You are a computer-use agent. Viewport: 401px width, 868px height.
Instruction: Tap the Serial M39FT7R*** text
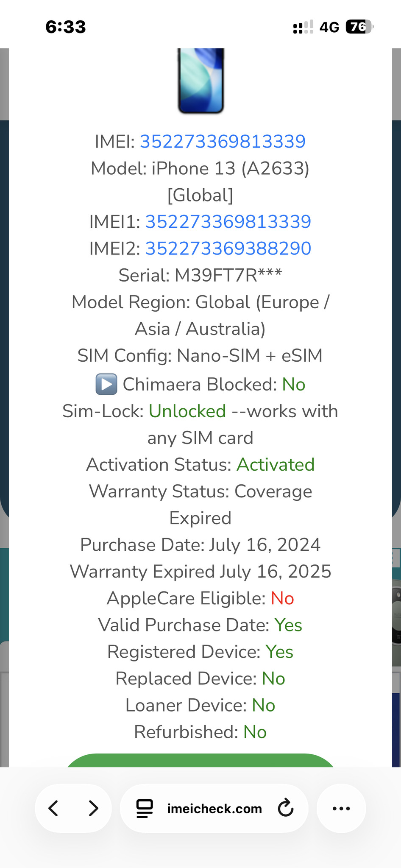pos(200,275)
